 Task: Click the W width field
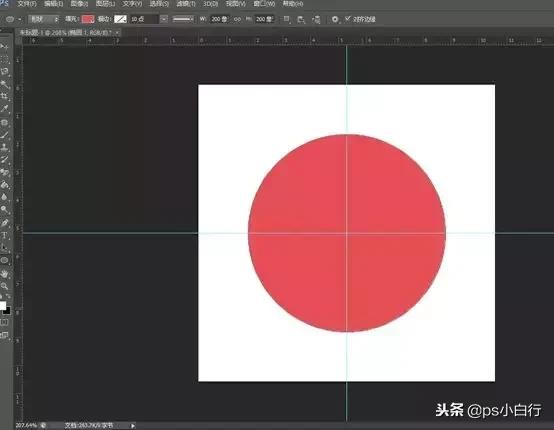pos(219,19)
